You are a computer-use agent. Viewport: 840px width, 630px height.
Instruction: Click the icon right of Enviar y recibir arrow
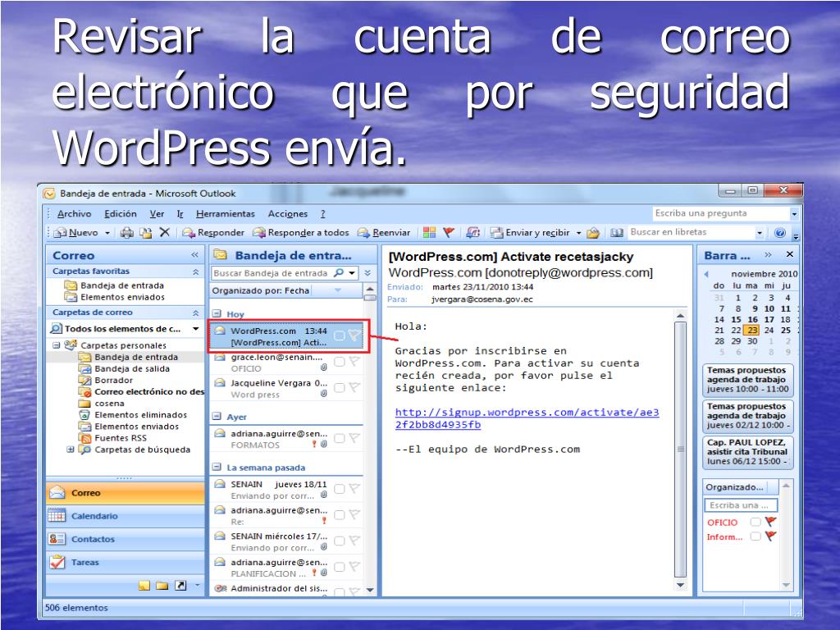(593, 232)
